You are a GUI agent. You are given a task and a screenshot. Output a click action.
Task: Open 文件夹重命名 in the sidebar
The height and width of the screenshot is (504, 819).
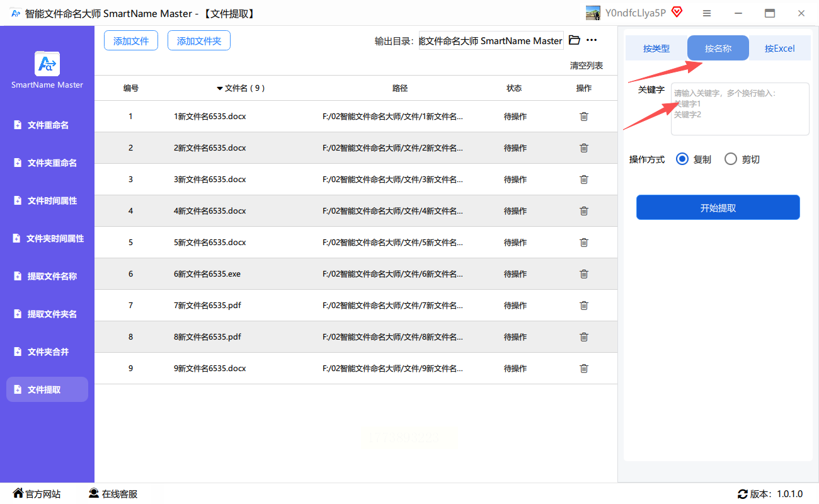pyautogui.click(x=47, y=163)
